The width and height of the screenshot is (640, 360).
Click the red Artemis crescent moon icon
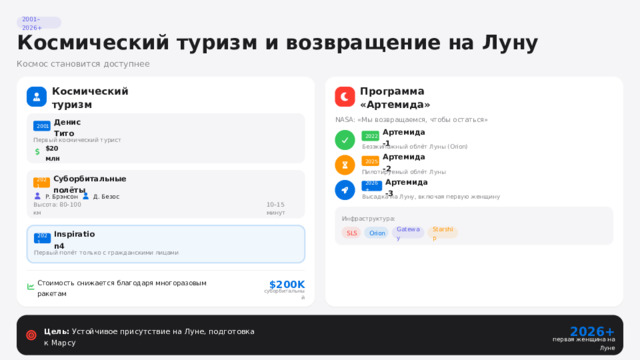[345, 97]
